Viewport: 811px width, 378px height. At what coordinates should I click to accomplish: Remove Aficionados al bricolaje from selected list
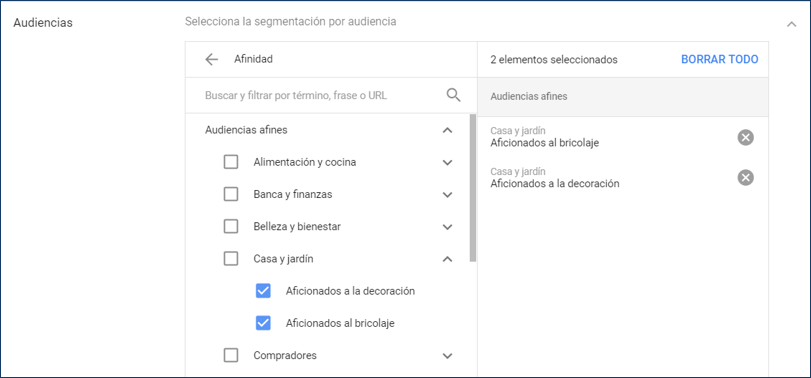745,138
